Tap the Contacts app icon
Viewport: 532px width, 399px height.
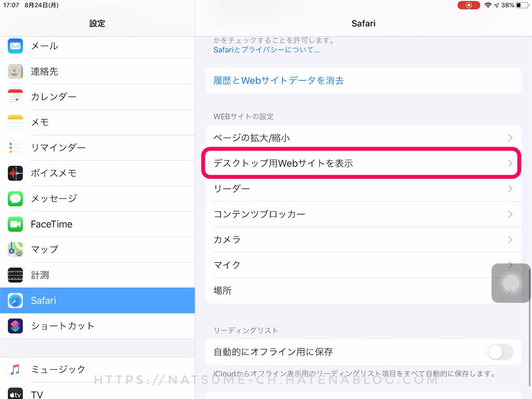tap(15, 71)
